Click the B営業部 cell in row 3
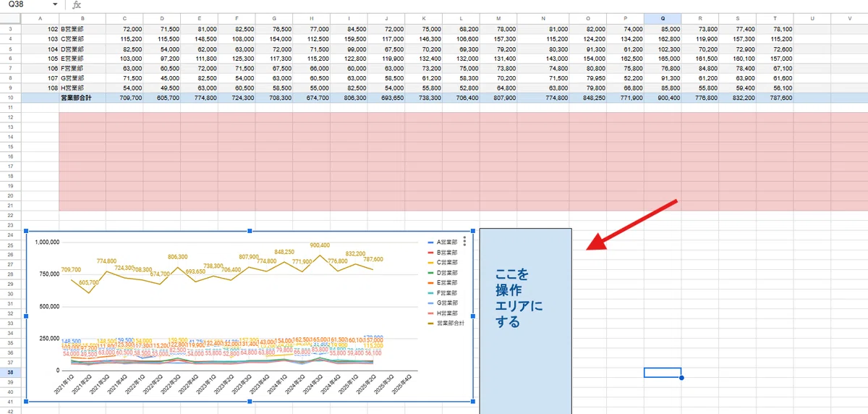 coord(82,28)
